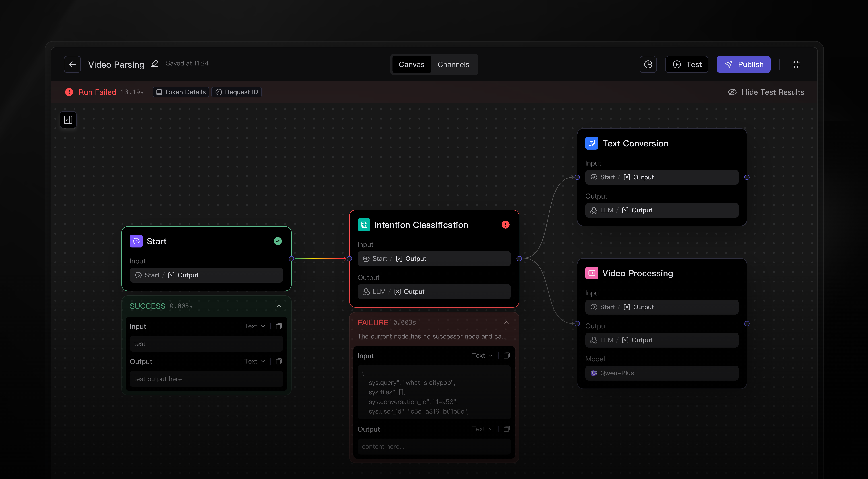The width and height of the screenshot is (868, 479).
Task: Publish the workflow
Action: pyautogui.click(x=743, y=64)
